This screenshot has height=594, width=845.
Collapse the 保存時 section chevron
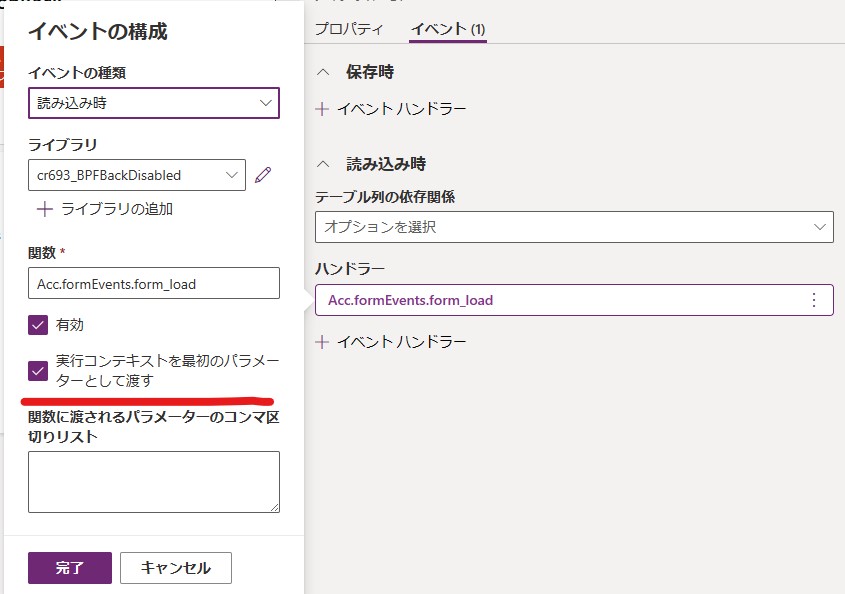[323, 72]
